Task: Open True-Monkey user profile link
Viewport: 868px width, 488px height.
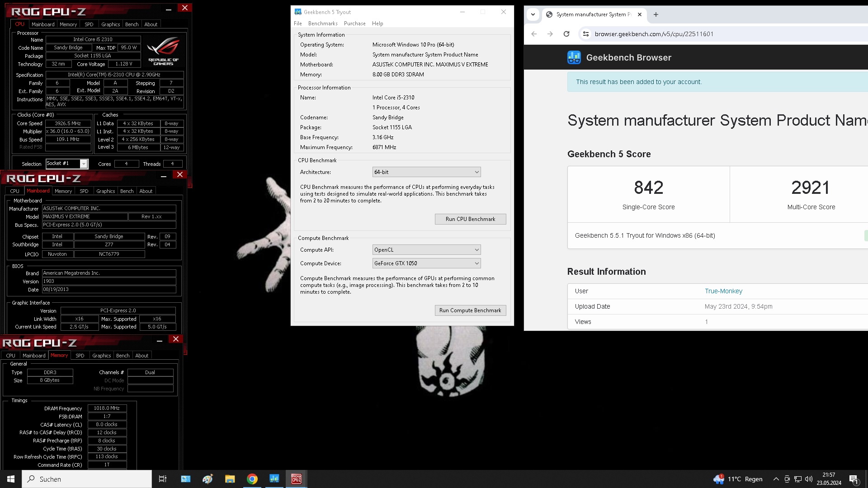Action: point(723,291)
